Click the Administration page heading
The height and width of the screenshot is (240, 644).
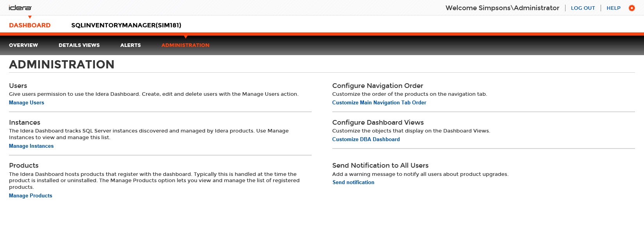(62, 64)
